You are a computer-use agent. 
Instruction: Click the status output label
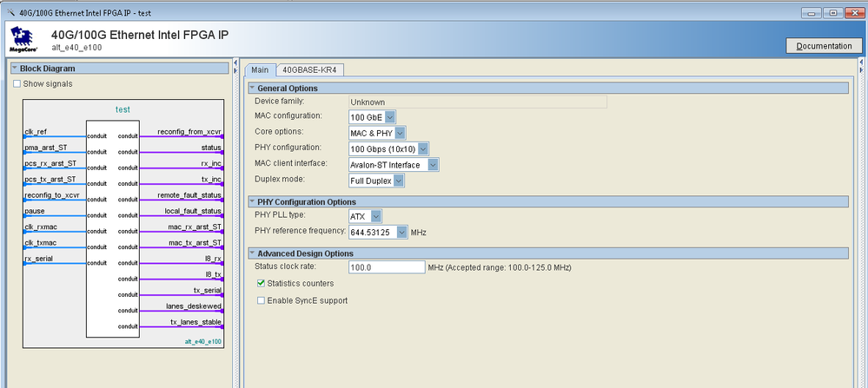[x=212, y=148]
